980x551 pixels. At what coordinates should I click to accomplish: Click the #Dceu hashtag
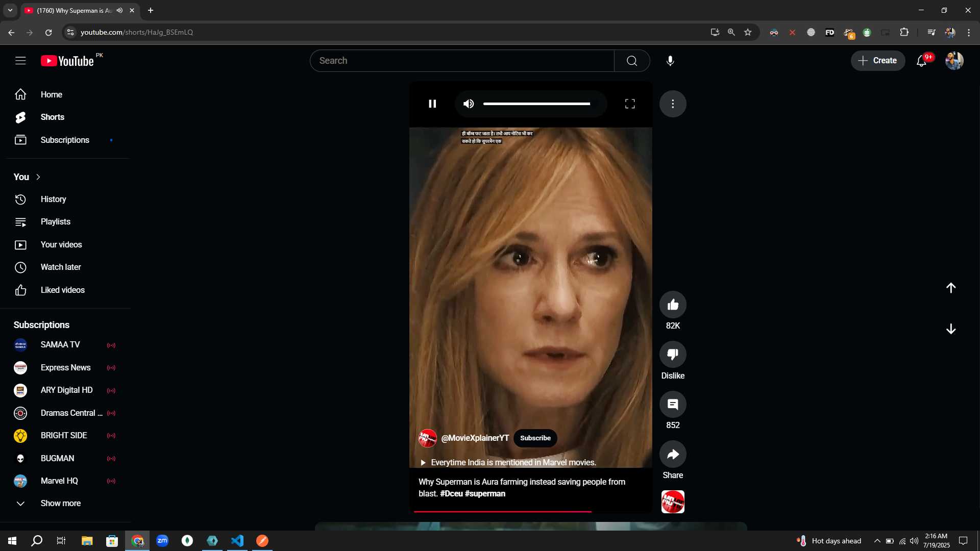point(451,494)
